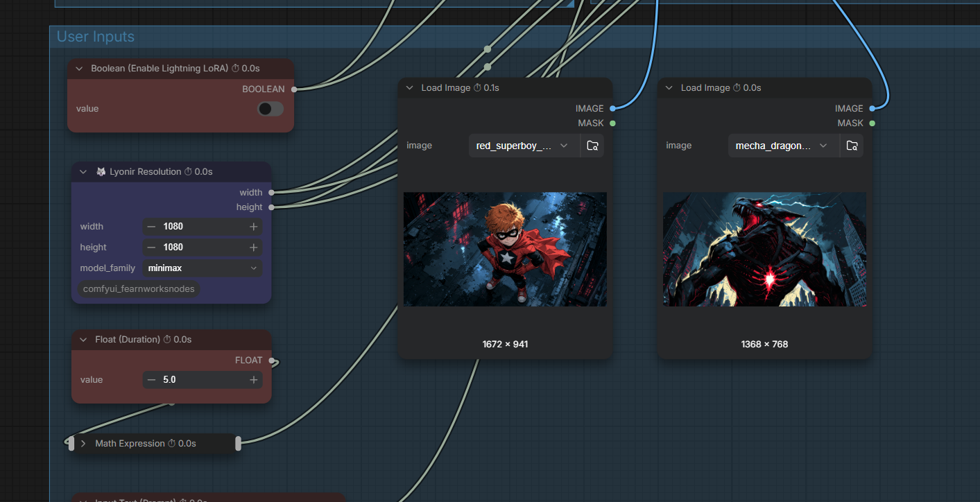
Task: Collapse the Load Image node with mecha_dragon
Action: (669, 87)
